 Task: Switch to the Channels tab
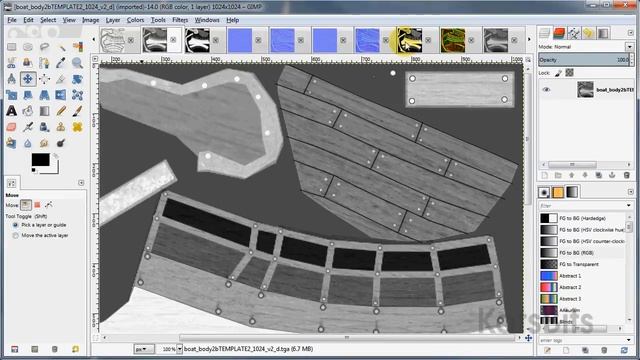pos(559,33)
